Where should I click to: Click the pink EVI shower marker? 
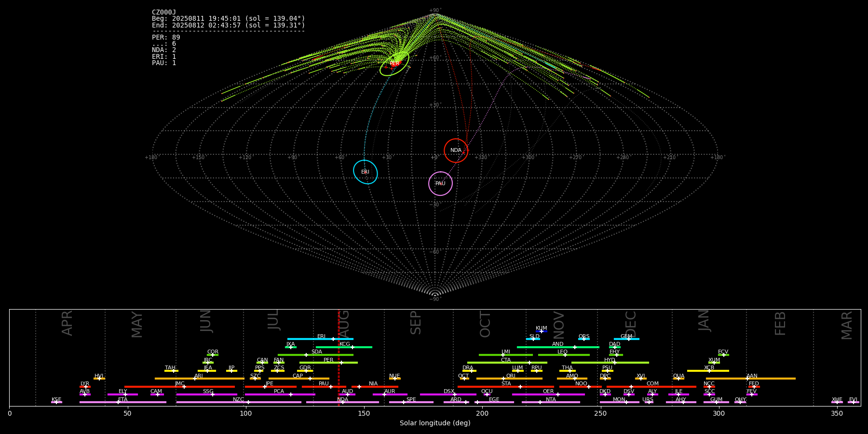854,402
